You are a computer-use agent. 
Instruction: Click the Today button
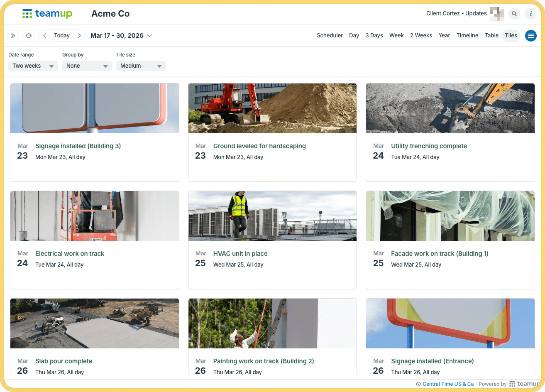click(62, 36)
